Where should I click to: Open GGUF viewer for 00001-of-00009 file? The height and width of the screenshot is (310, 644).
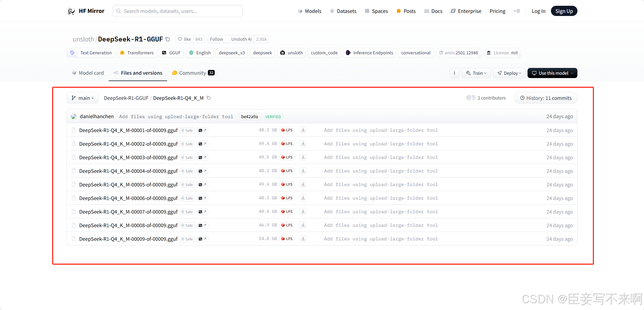click(202, 130)
